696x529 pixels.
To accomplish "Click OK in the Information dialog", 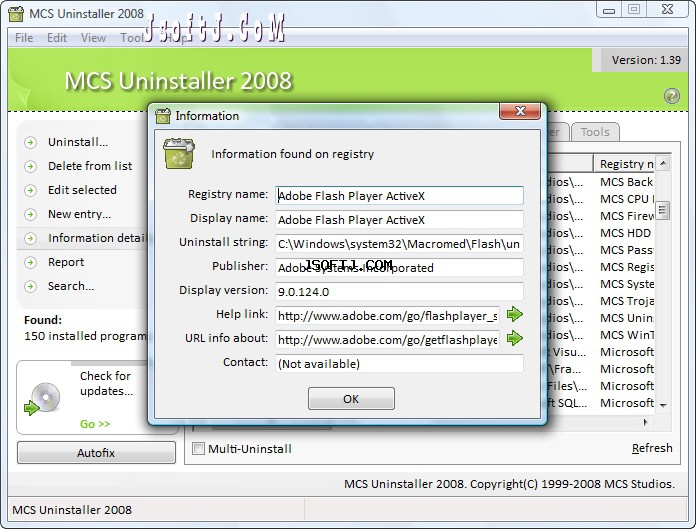I will click(351, 399).
